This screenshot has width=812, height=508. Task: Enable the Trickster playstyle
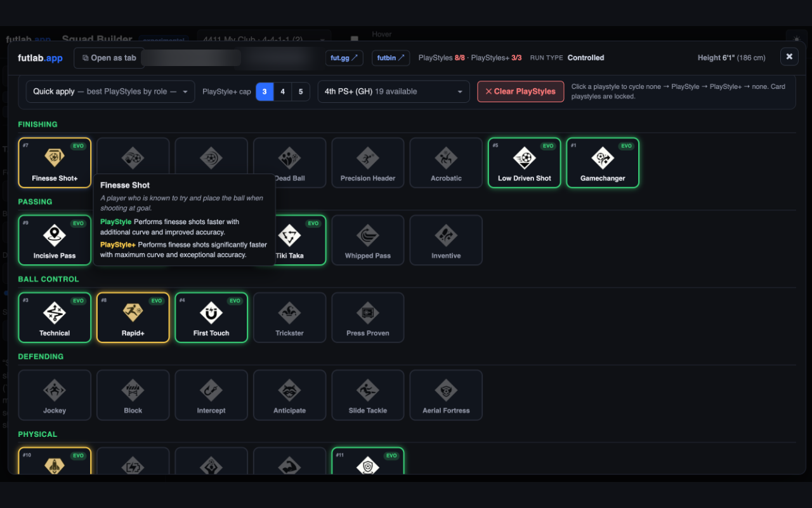pyautogui.click(x=290, y=317)
